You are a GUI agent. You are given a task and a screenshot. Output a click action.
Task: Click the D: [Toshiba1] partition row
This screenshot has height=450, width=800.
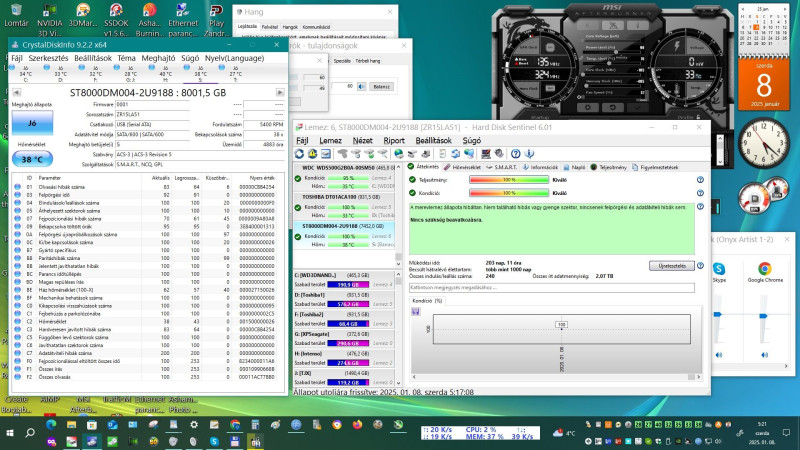tap(344, 299)
